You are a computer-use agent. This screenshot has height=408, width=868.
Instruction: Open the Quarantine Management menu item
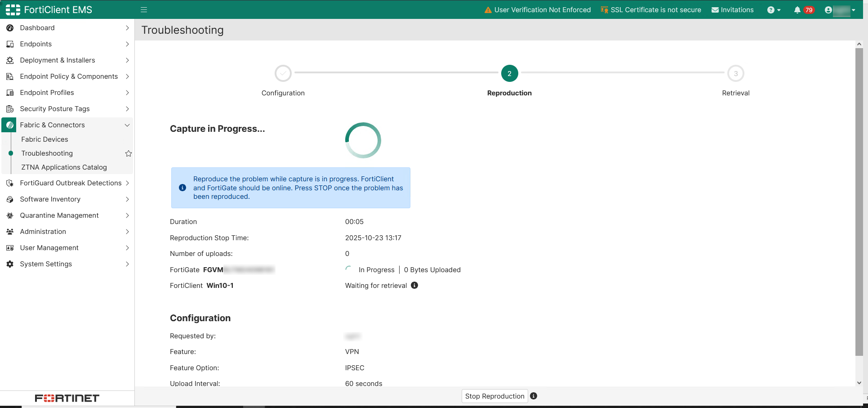pyautogui.click(x=59, y=215)
